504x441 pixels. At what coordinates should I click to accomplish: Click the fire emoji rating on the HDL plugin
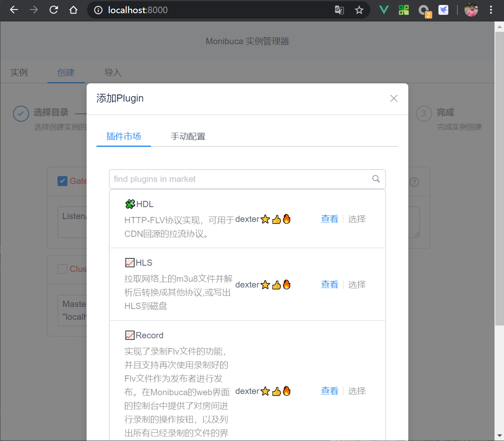tap(287, 219)
